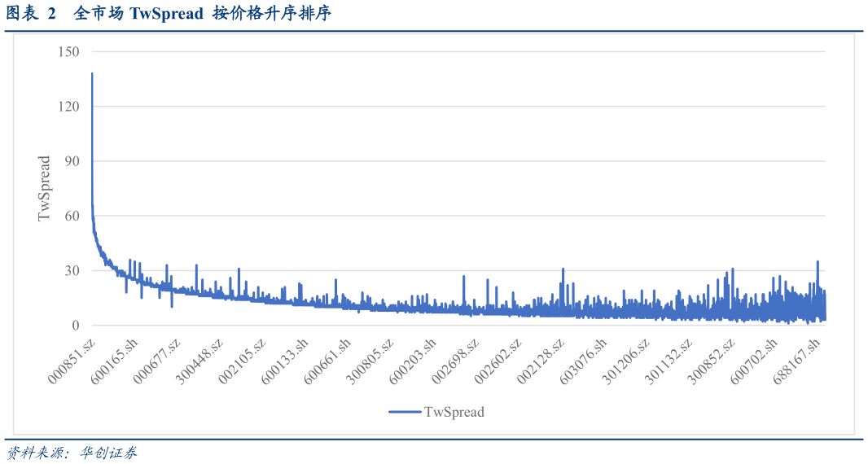Click the 60 y-axis label
868x464 pixels.
[72, 216]
